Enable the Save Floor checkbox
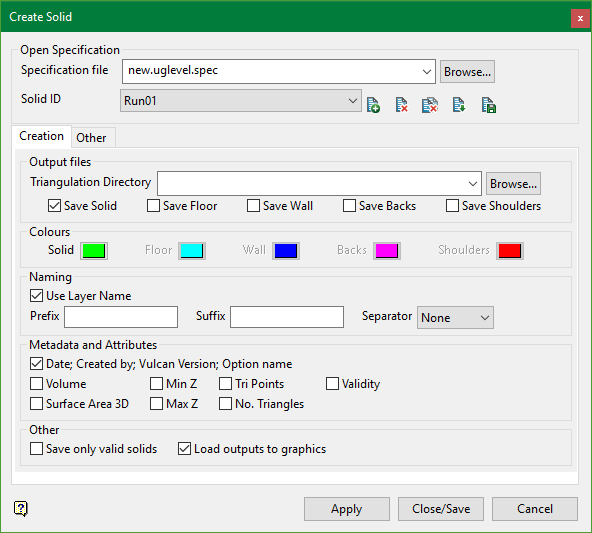The width and height of the screenshot is (592, 533). [153, 206]
